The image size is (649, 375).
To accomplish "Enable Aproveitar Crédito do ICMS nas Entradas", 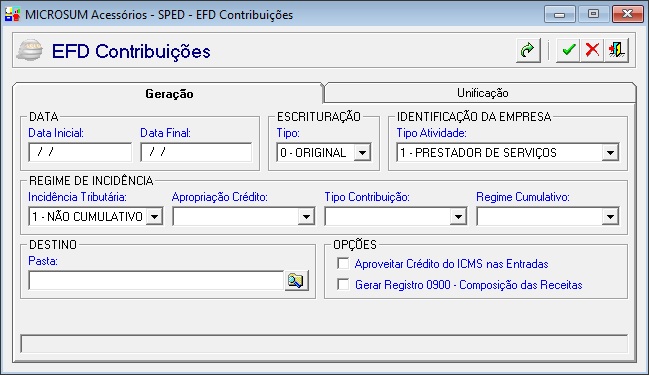I will point(343,263).
